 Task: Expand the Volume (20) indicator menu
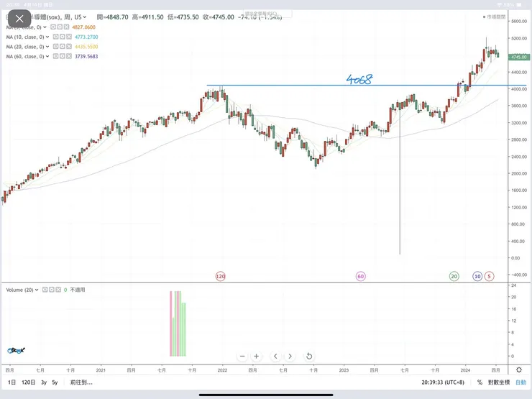[x=37, y=290]
